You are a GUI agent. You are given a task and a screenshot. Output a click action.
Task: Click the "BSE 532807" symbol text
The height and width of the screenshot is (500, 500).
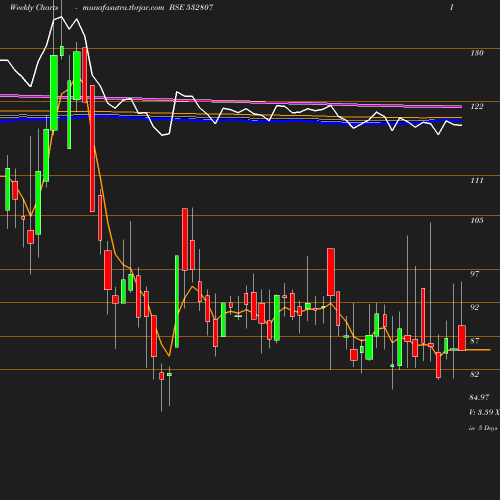(x=191, y=7)
